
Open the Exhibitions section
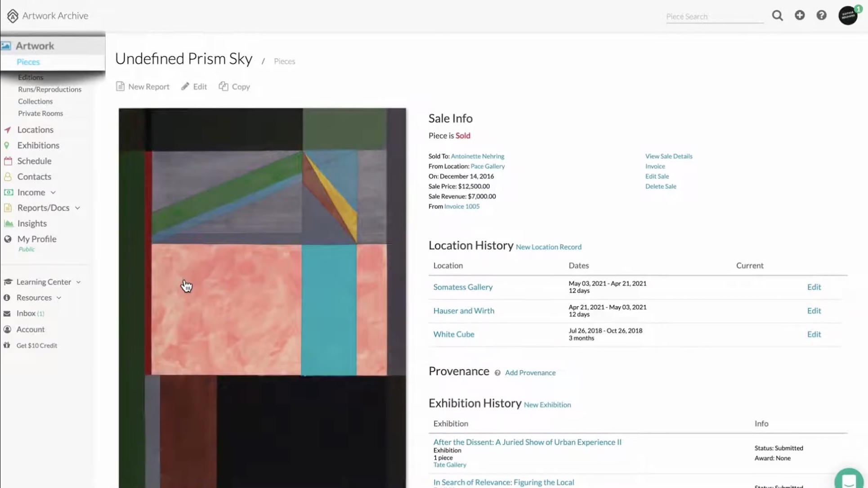click(x=38, y=145)
